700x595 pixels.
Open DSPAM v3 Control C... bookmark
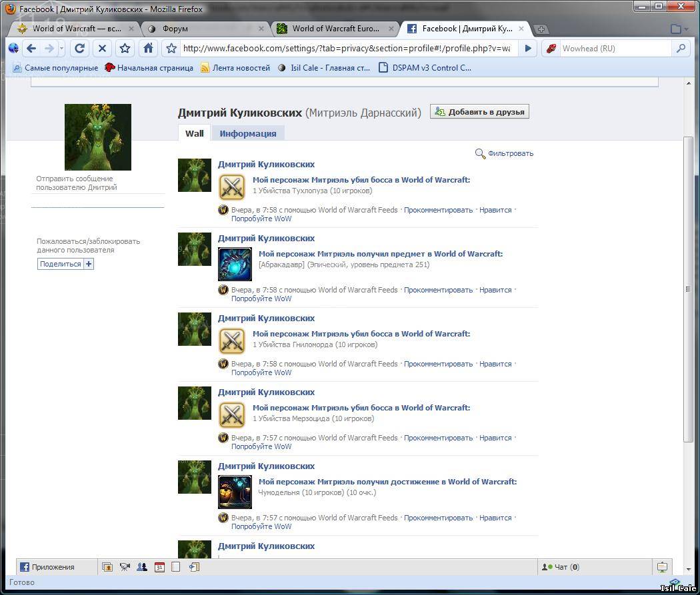(x=425, y=68)
